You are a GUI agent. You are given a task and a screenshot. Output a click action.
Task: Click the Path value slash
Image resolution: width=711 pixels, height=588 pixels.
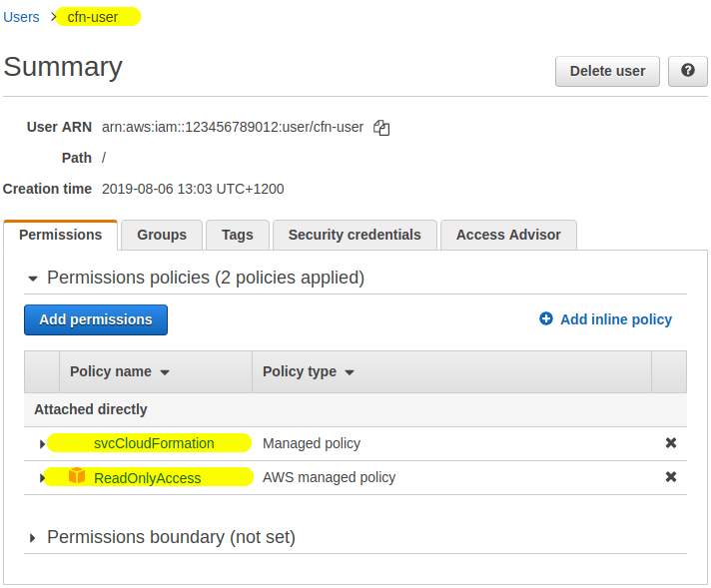coord(104,158)
